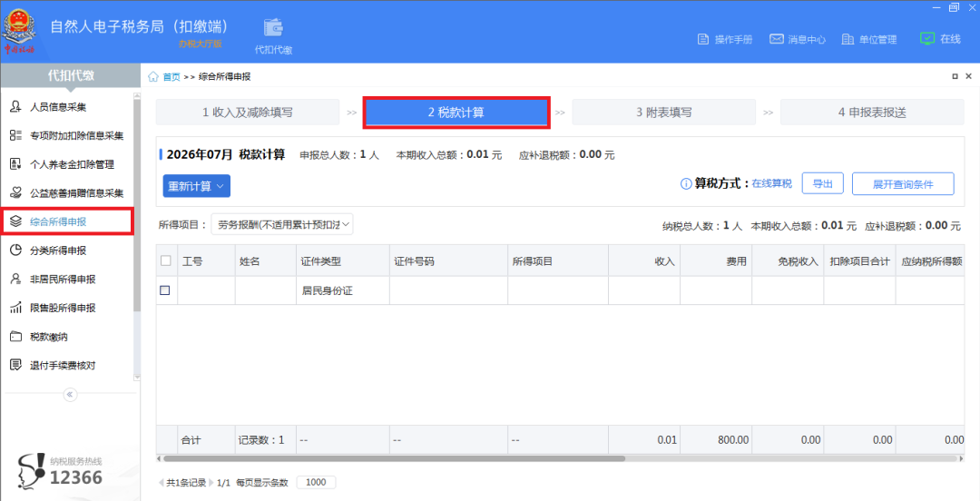Go to step 4 申报表报送
Viewport: 980px width, 501px height.
pyautogui.click(x=872, y=113)
